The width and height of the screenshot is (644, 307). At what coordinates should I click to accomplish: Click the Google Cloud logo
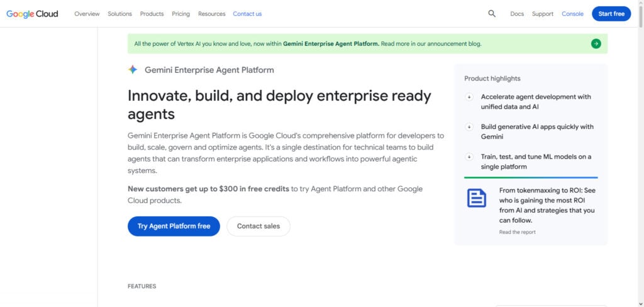[32, 14]
